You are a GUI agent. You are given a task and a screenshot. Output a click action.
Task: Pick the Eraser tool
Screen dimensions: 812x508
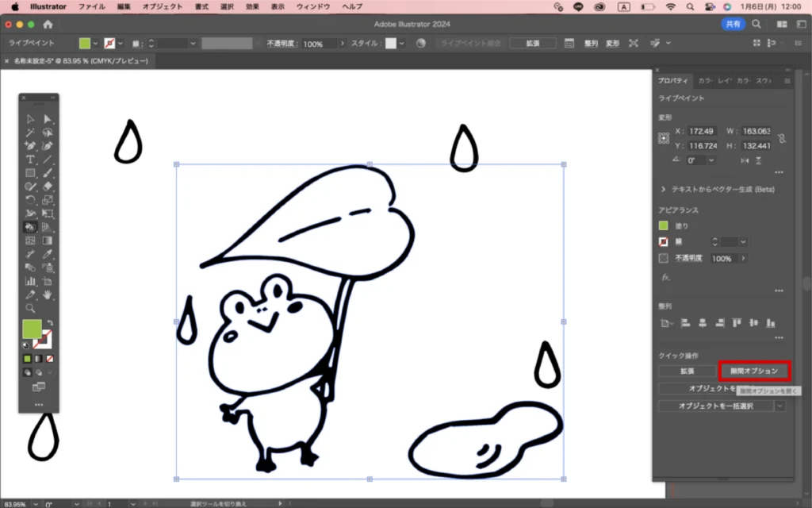(x=48, y=187)
